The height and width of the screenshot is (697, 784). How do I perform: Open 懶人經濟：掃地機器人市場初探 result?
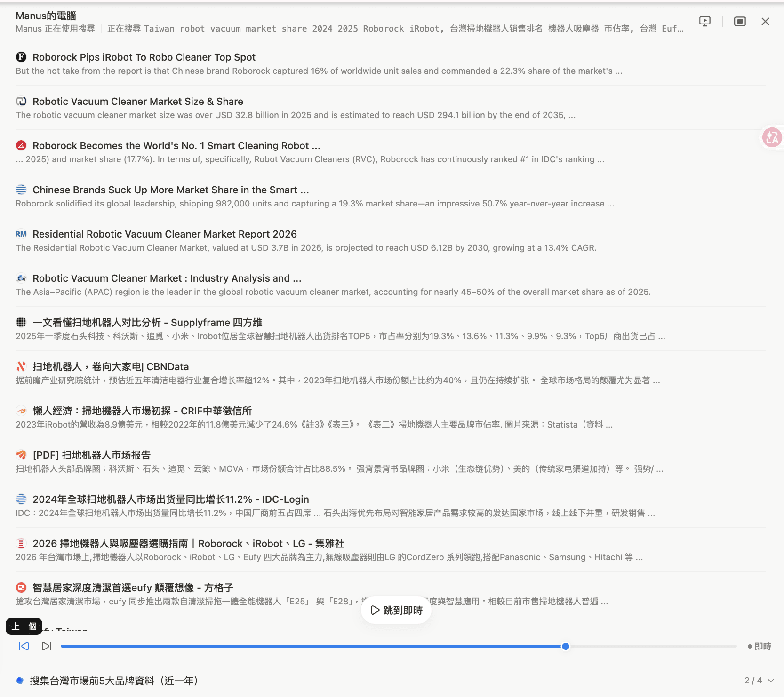coord(142,411)
